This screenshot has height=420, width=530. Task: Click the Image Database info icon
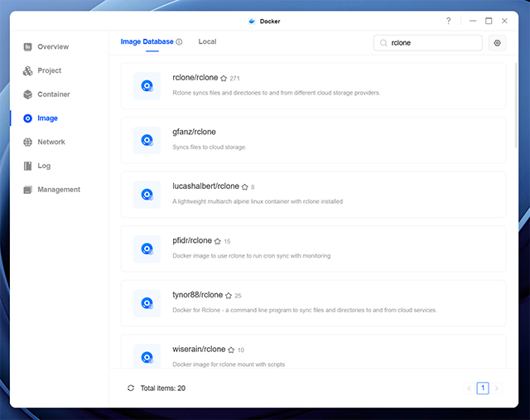(179, 41)
